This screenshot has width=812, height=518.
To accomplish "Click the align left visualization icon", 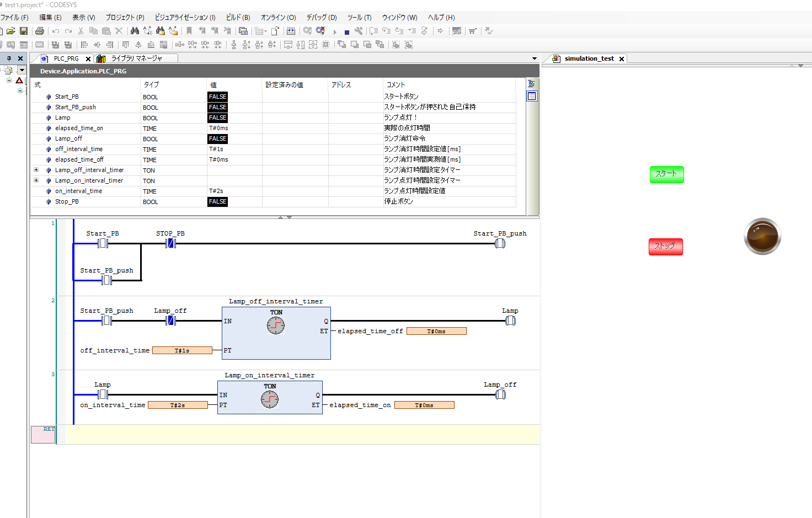I will click(84, 45).
